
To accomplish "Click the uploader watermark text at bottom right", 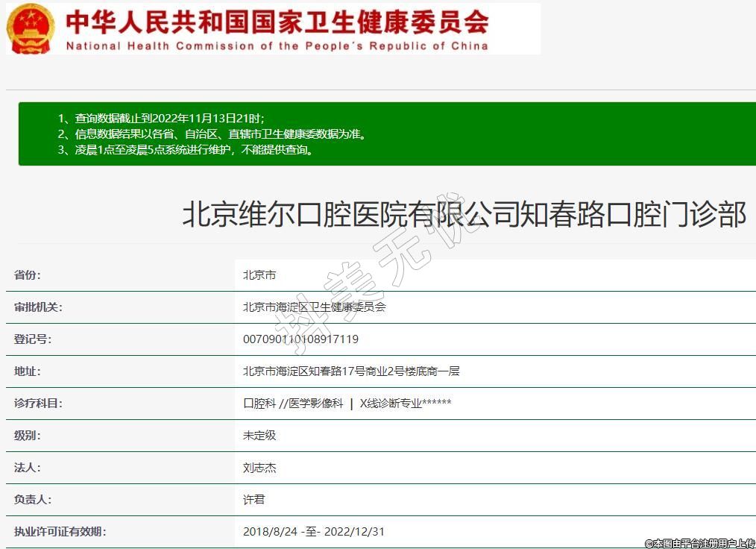I will [x=699, y=544].
